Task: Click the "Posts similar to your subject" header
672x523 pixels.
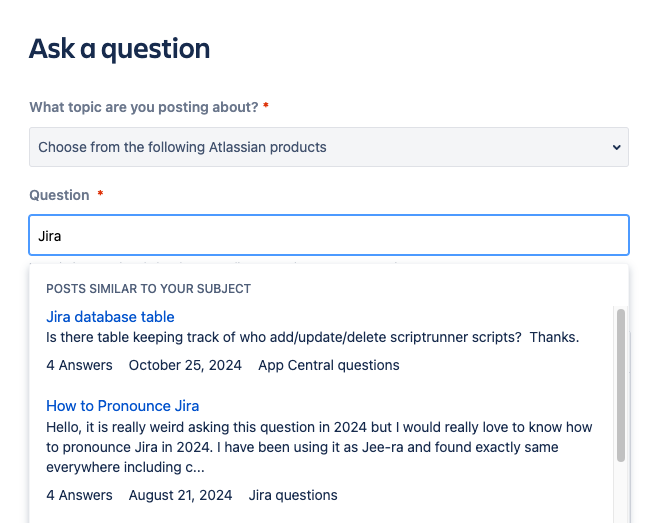Action: [x=148, y=289]
